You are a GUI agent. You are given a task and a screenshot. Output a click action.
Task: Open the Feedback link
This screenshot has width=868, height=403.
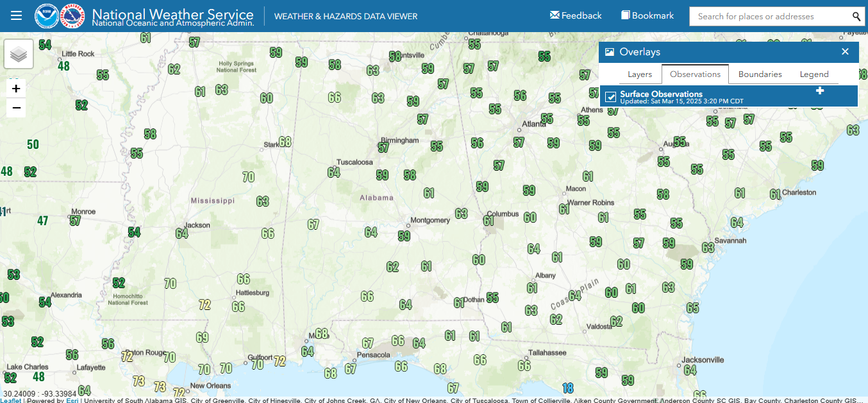[576, 16]
